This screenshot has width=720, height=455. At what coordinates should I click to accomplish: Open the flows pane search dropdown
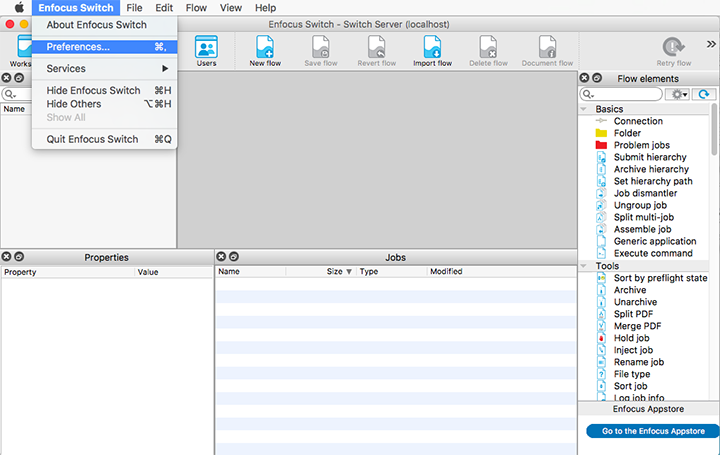(10, 95)
